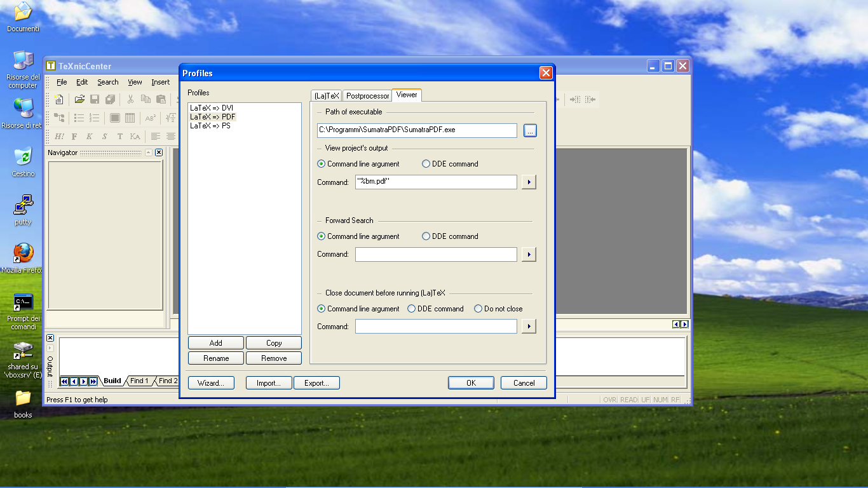Image resolution: width=868 pixels, height=488 pixels.
Task: Click the numbered list icon in TeXnicCenter toolbar
Action: [x=95, y=118]
